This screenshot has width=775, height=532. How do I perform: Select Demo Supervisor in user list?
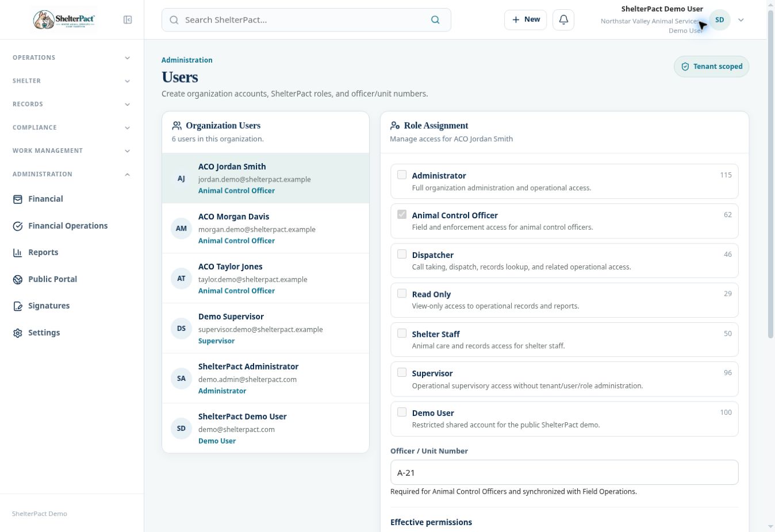point(266,328)
